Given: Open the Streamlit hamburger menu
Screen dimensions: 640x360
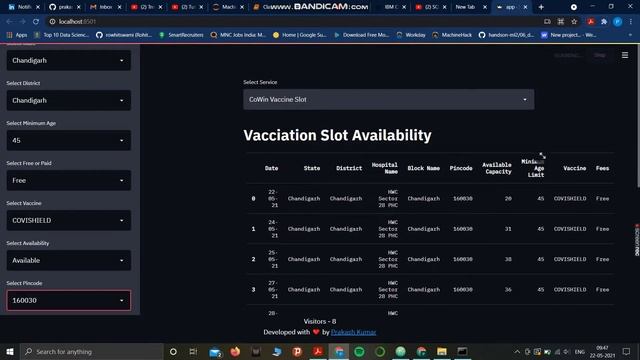Looking at the screenshot, I should [625, 55].
